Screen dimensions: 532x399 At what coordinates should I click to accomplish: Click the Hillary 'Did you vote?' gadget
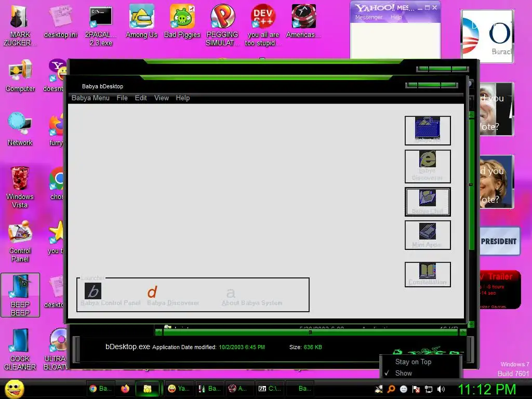[496, 181]
